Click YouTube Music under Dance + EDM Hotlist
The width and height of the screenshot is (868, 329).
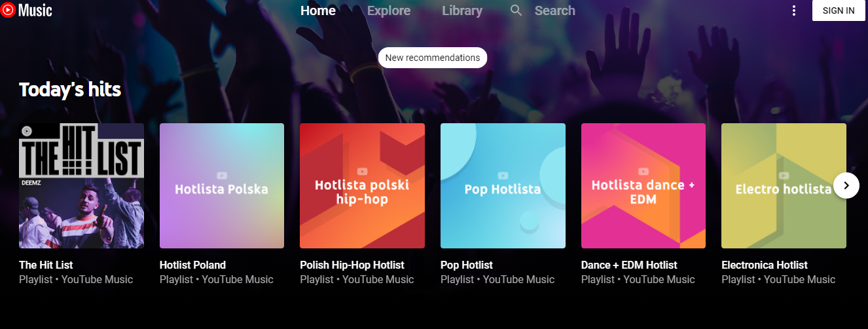659,279
